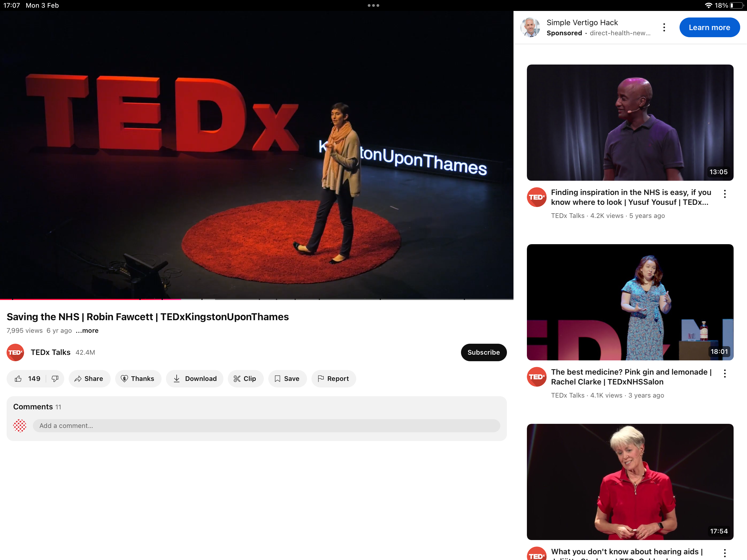The image size is (747, 560).
Task: Select the video title Saving the NHS
Action: tap(148, 317)
